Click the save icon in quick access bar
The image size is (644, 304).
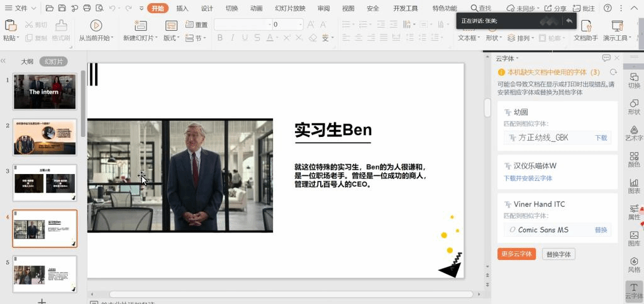pyautogui.click(x=62, y=8)
